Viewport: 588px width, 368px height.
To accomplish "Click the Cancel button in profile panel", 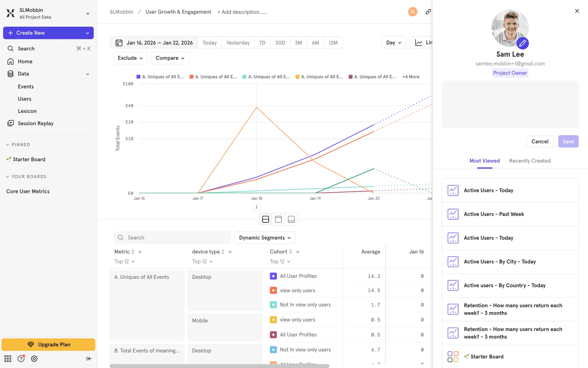I will coord(540,141).
